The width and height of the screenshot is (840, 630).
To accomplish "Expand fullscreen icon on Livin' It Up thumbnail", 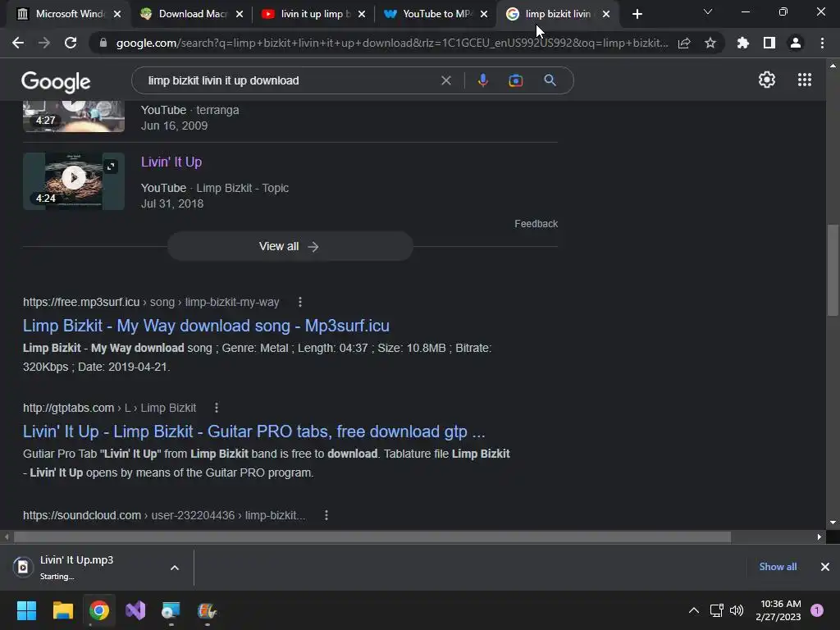I will pyautogui.click(x=111, y=167).
